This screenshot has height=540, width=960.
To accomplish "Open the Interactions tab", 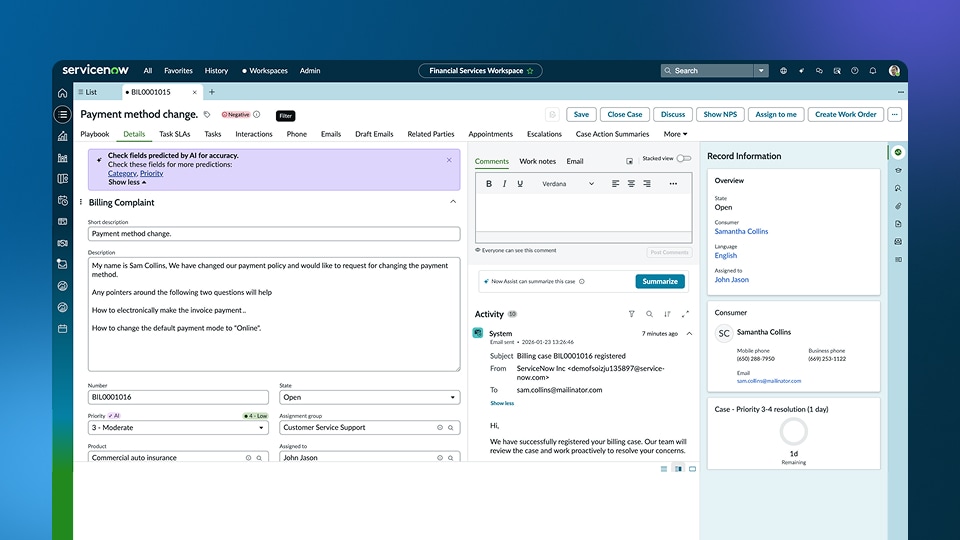I will click(254, 134).
